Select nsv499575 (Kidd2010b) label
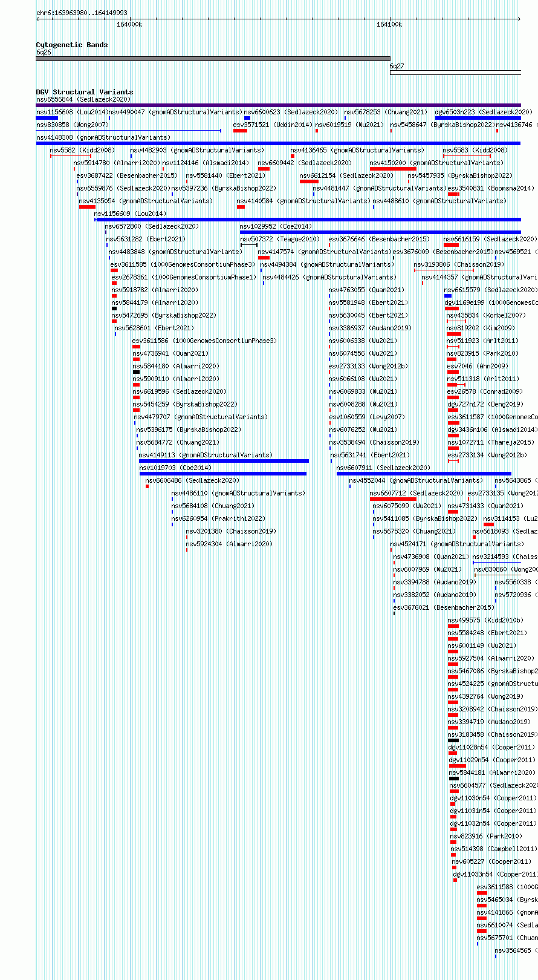The image size is (538, 980). coord(485,620)
